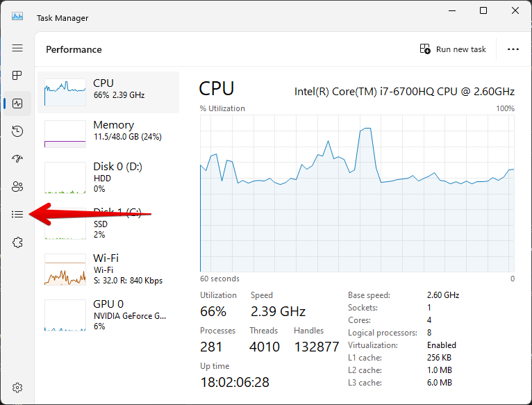Open the Services page puzzle icon
The height and width of the screenshot is (405, 532).
tap(17, 242)
